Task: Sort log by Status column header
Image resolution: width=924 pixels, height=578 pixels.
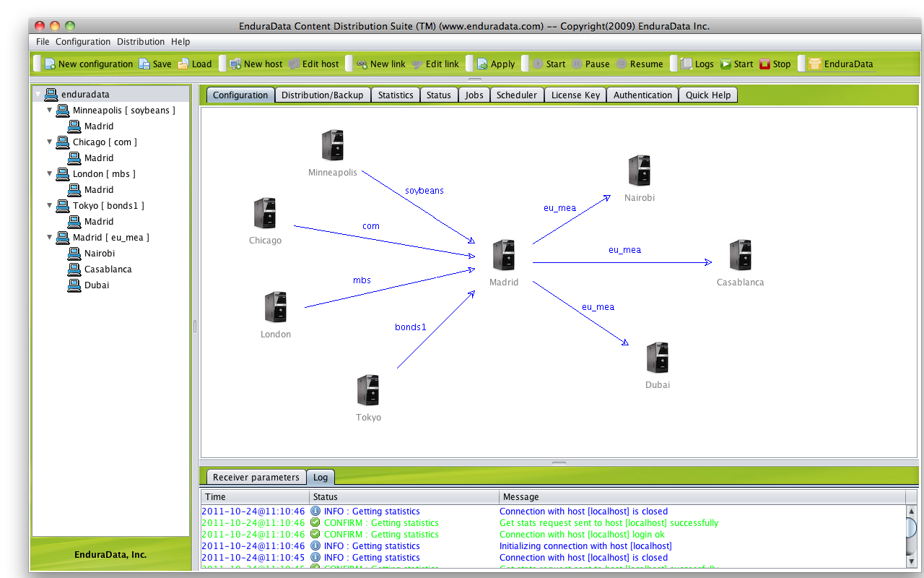Action: [x=404, y=496]
